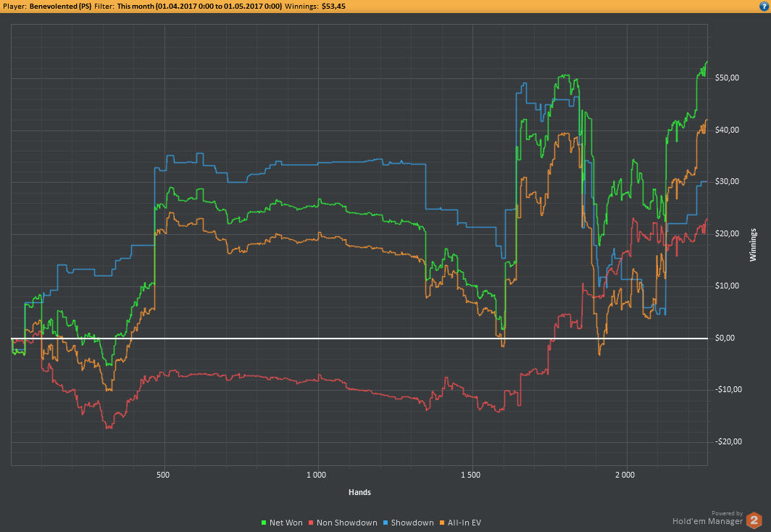Image resolution: width=771 pixels, height=532 pixels.
Task: Click the 2 000 hands axis label
Action: coord(625,475)
